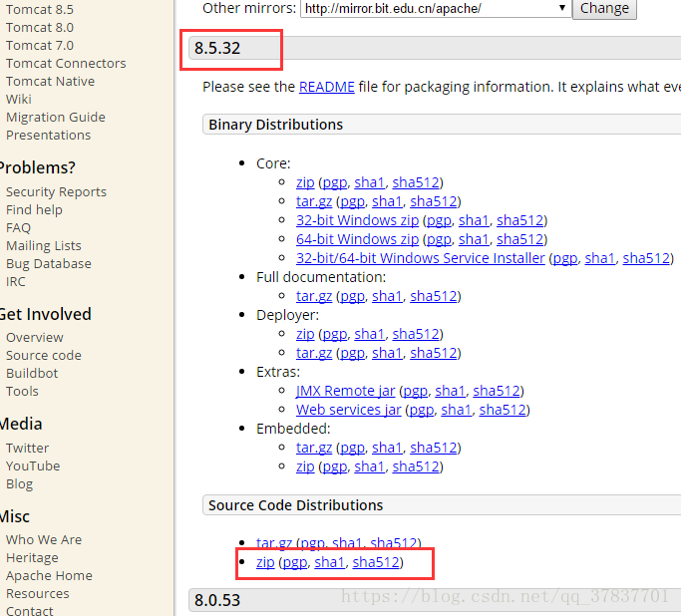Open pgp for Source Code zip

pos(295,562)
